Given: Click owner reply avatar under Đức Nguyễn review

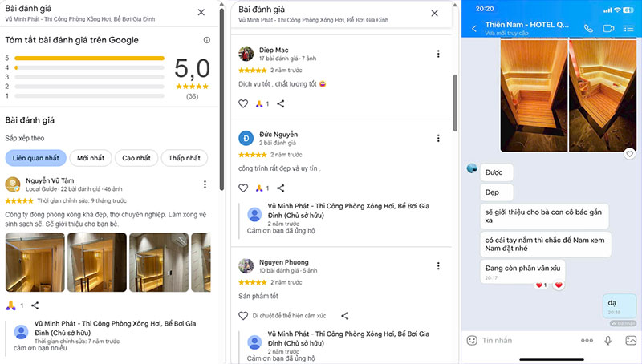Looking at the screenshot, I should pos(254,214).
